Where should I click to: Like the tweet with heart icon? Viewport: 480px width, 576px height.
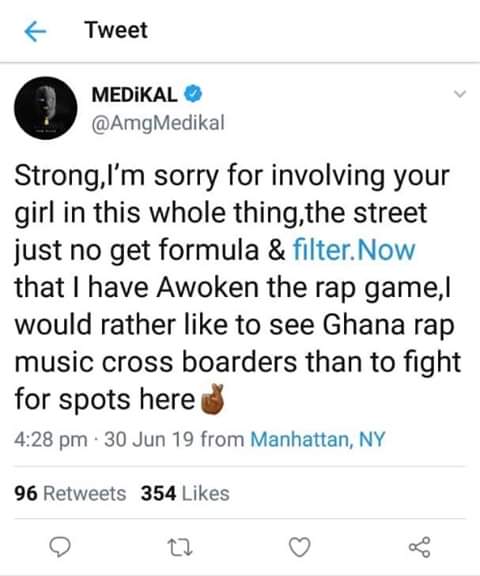[300, 547]
